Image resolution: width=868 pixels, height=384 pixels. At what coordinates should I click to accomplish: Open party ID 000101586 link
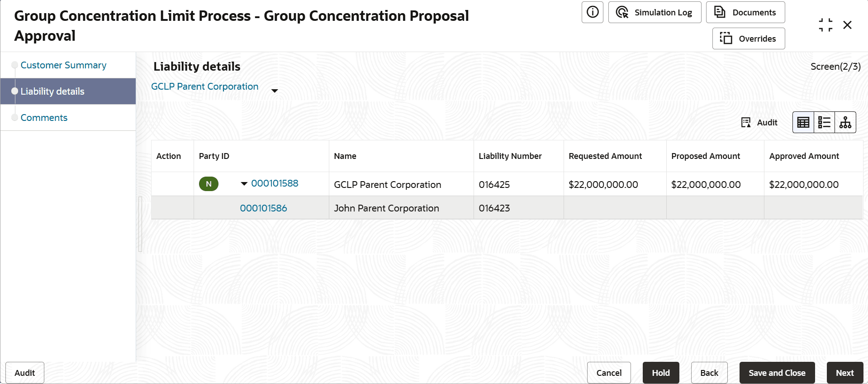tap(263, 208)
